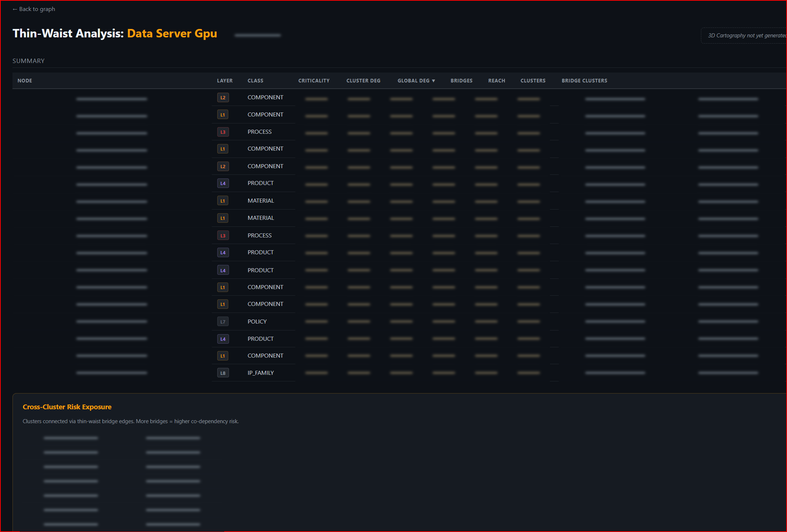The image size is (787, 532).
Task: Click the Bridges column header
Action: [462, 81]
